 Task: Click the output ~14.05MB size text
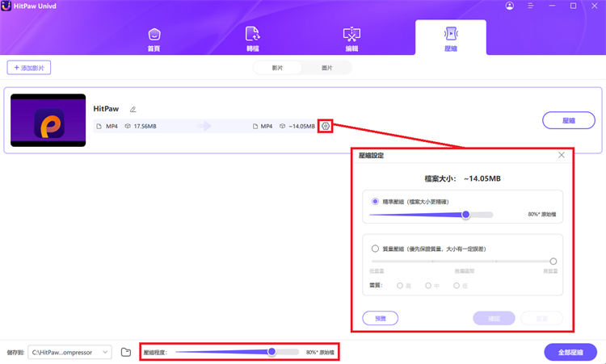(x=302, y=126)
